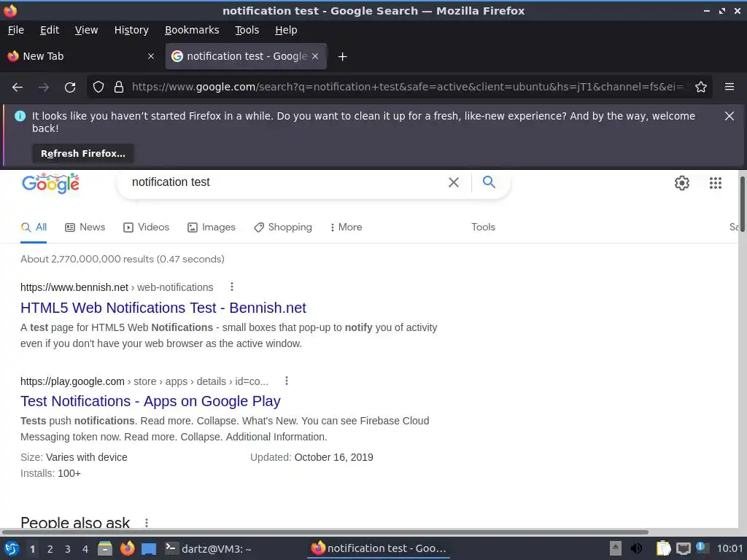Screen dimensions: 747x560
Task: Click the Refresh Firefox button
Action: tap(83, 154)
